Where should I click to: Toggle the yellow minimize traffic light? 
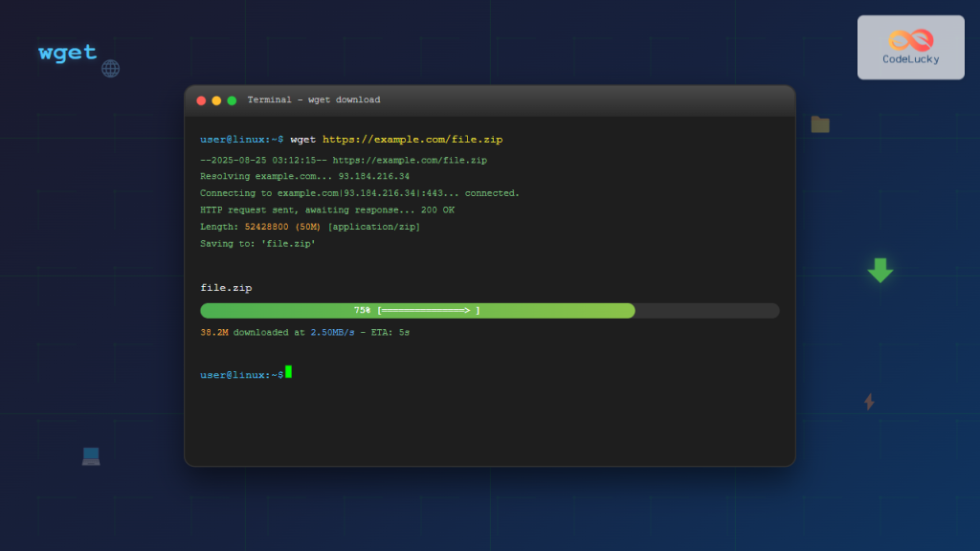click(215, 99)
